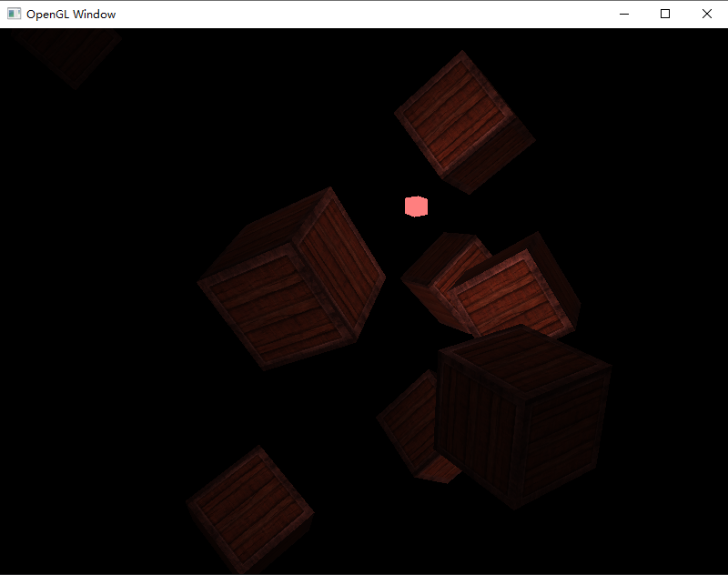Click the pink light source cube
Image resolution: width=728 pixels, height=575 pixels.
(416, 206)
